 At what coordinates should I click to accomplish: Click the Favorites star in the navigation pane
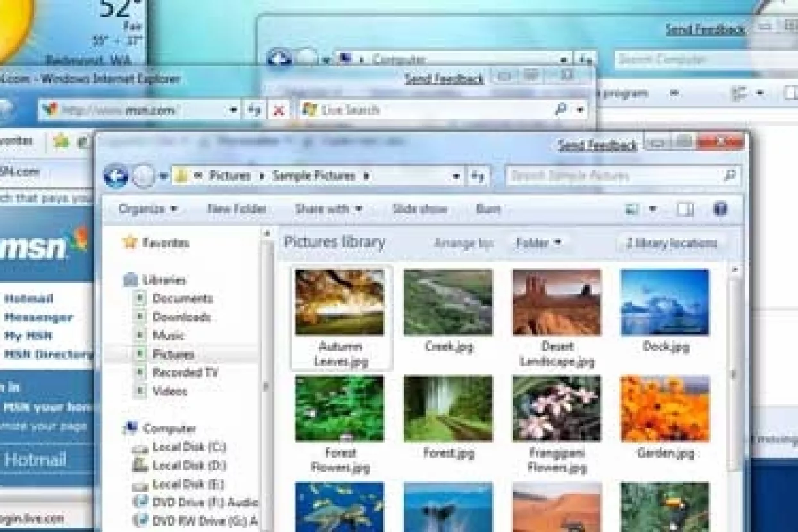131,242
